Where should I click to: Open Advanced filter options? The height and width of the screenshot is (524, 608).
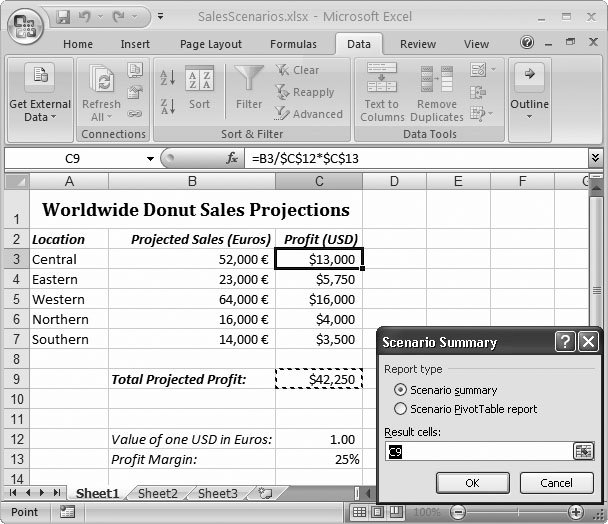[309, 114]
